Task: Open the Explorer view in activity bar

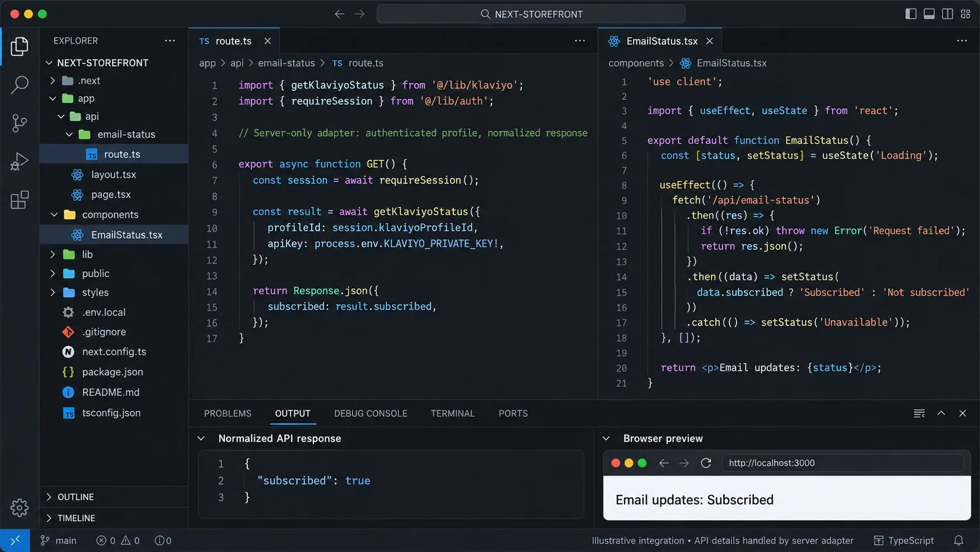Action: 19,46
